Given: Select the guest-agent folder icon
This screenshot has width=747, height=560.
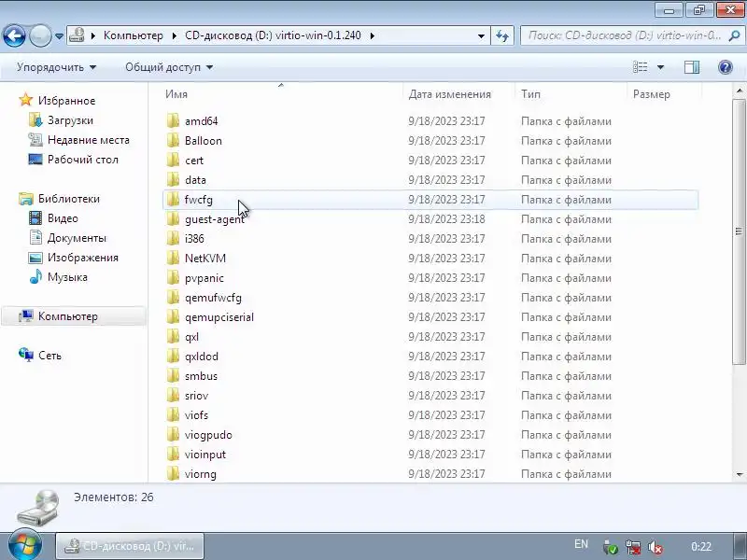Looking at the screenshot, I should tap(174, 218).
